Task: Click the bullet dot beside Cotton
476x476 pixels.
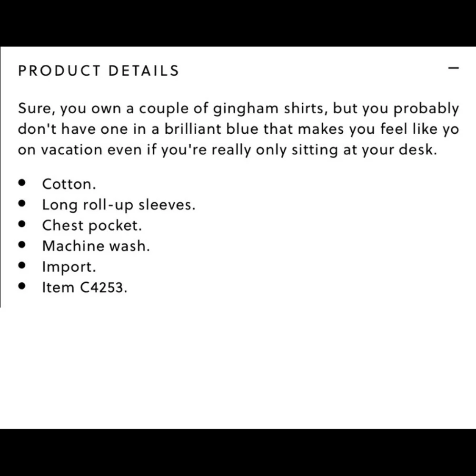Action: (x=22, y=184)
